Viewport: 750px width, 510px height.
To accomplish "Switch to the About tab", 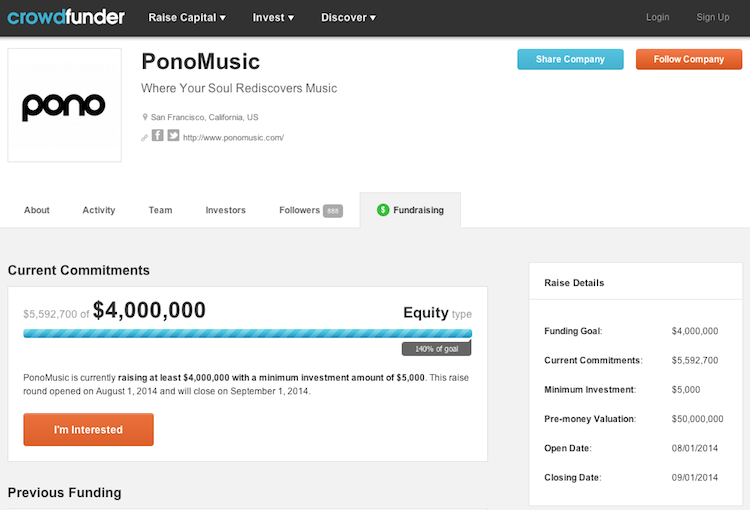I will [37, 210].
